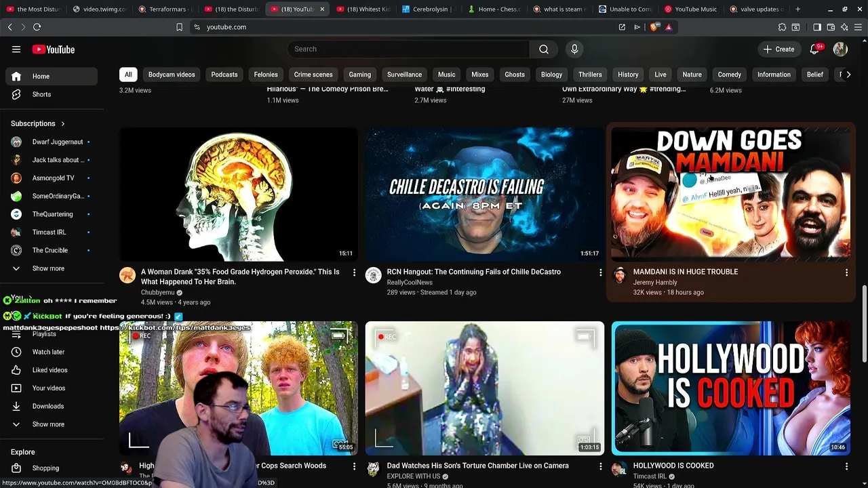Screen dimensions: 868x488
Task: Open The Crucible subscription
Action: pyautogui.click(x=53, y=250)
